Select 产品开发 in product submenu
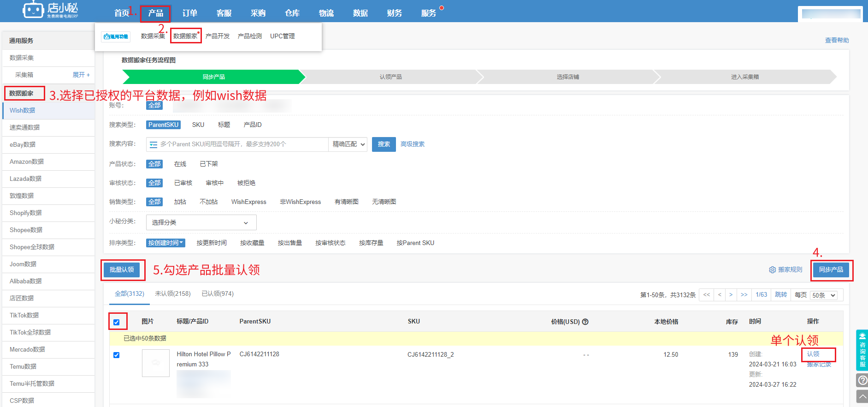 [x=218, y=36]
